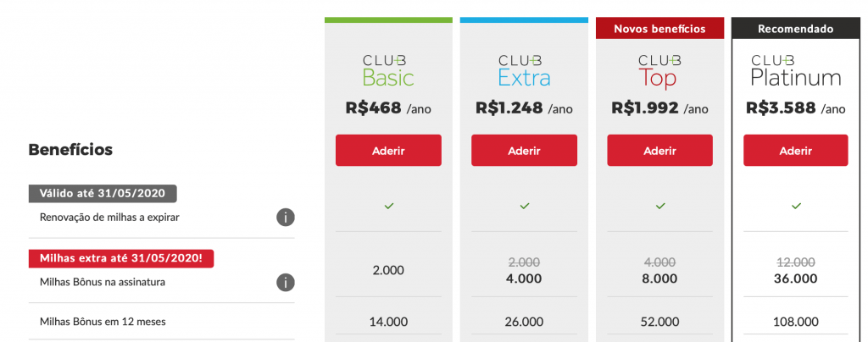Screen dimensions: 868x342
Task: Click the 36.000 bonus miles value
Action: pyautogui.click(x=796, y=279)
